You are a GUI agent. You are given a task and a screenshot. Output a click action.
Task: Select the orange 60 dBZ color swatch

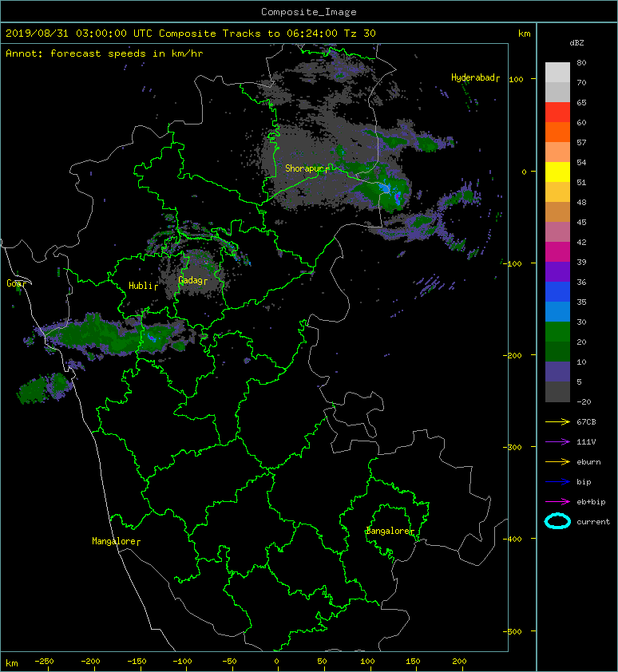click(x=557, y=132)
